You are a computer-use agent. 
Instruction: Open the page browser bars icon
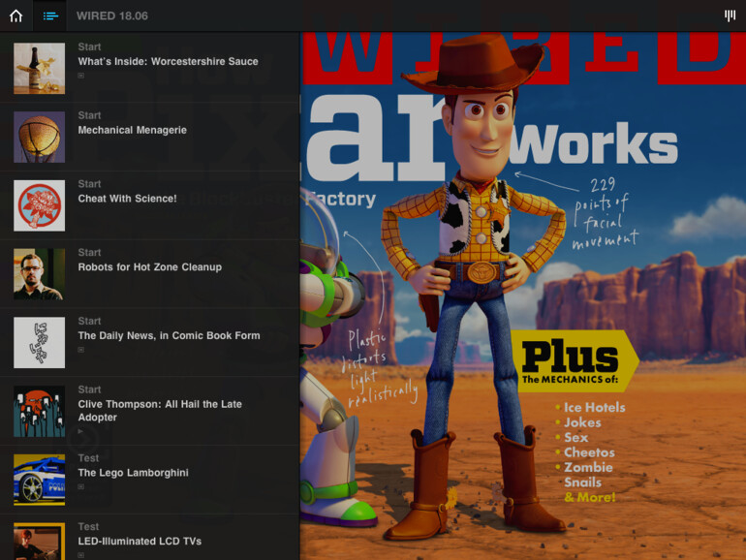[730, 16]
